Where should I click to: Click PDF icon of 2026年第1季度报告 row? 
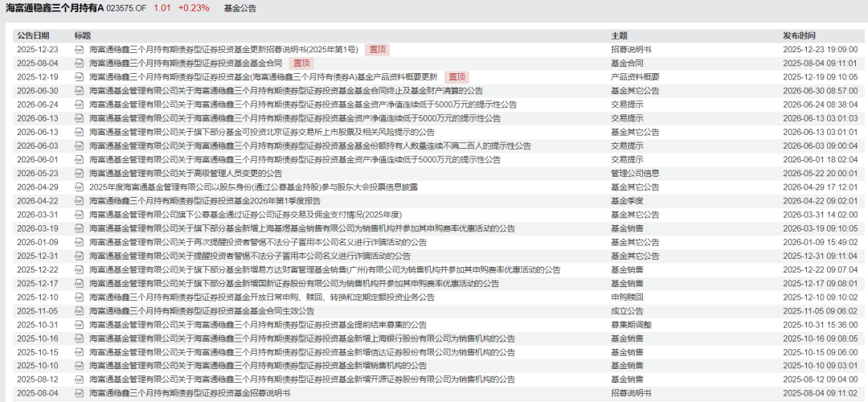[79, 201]
